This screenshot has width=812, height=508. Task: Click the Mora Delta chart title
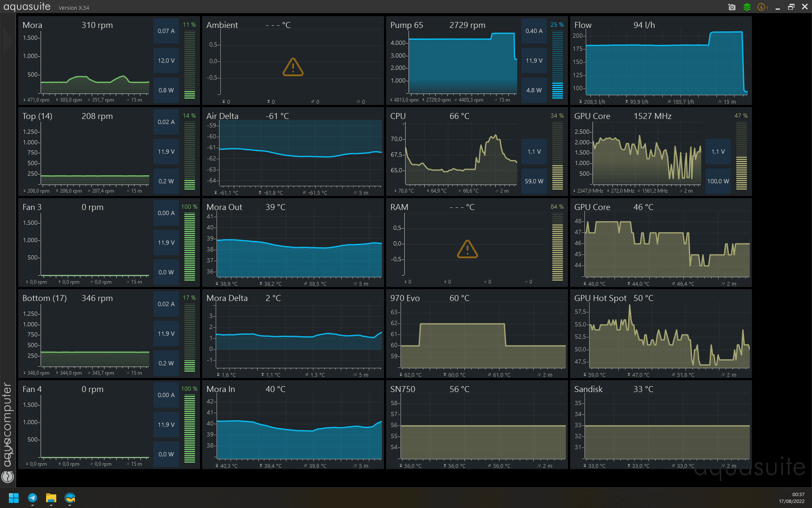click(x=227, y=298)
